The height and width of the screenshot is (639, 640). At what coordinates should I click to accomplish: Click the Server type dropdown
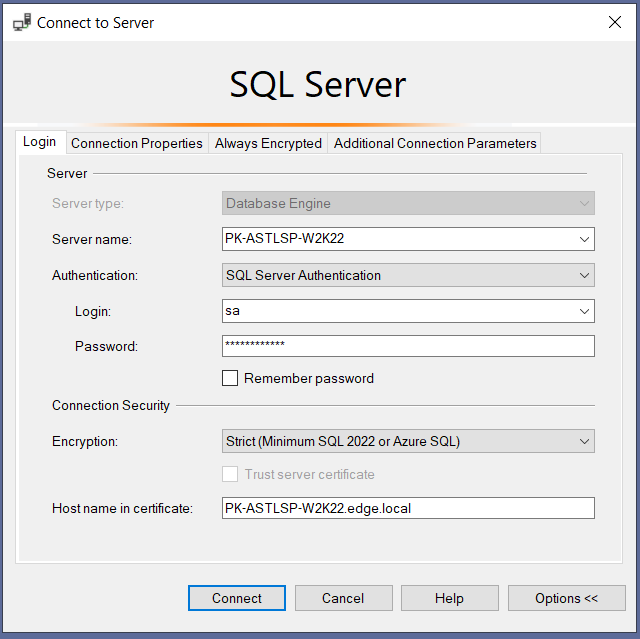point(408,203)
